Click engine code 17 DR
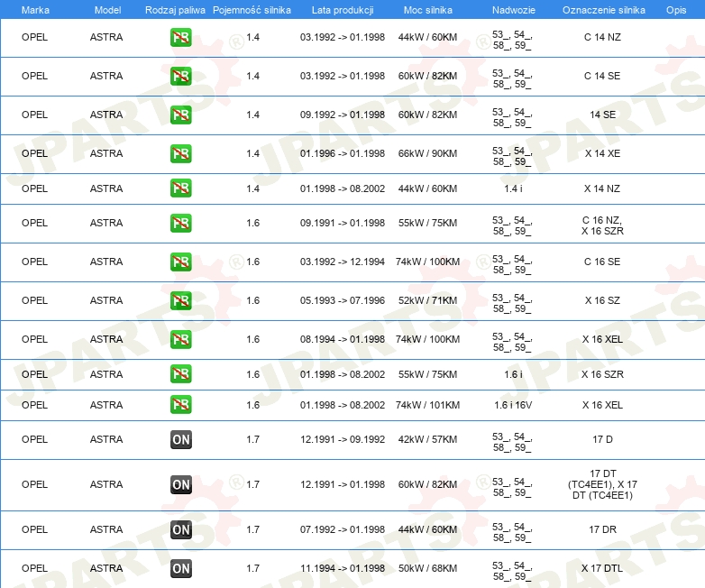 pyautogui.click(x=602, y=529)
